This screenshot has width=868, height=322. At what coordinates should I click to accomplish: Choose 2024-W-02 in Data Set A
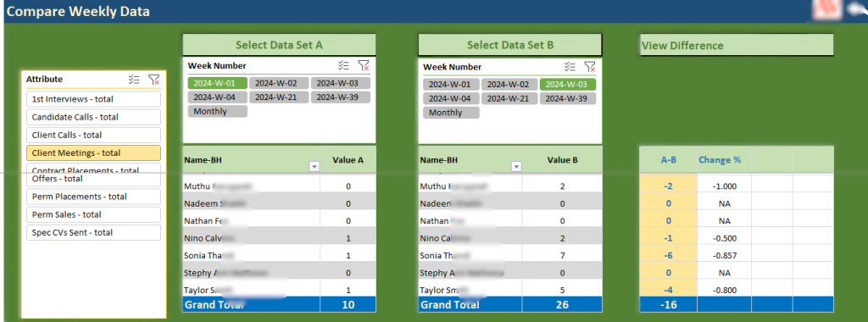tap(278, 83)
